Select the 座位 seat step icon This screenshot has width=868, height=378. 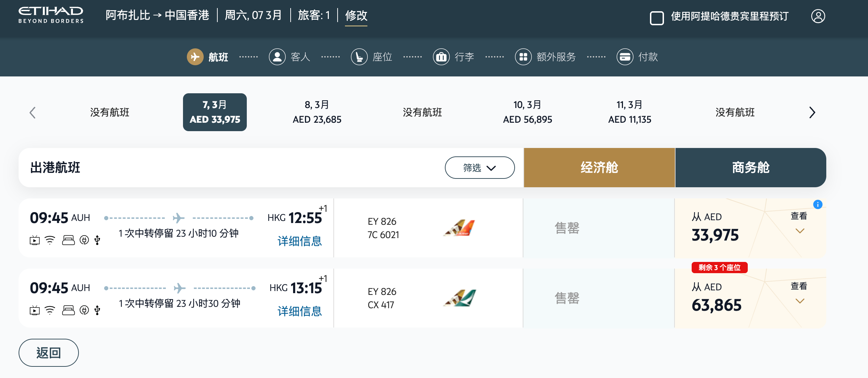pos(359,57)
